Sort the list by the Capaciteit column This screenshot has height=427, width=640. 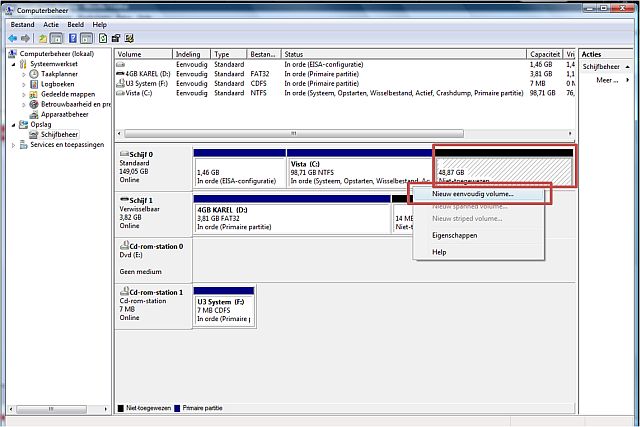coord(545,54)
